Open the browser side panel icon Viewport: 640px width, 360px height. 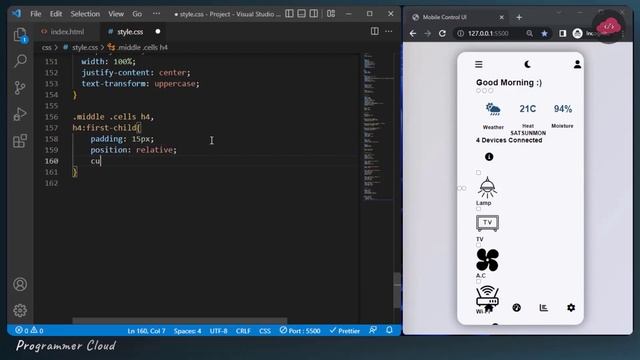[562, 33]
